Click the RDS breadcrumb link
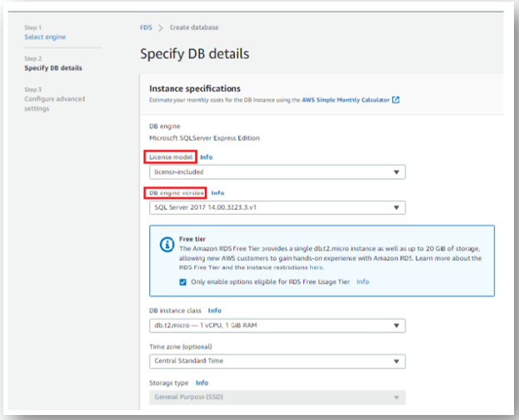 click(x=146, y=27)
